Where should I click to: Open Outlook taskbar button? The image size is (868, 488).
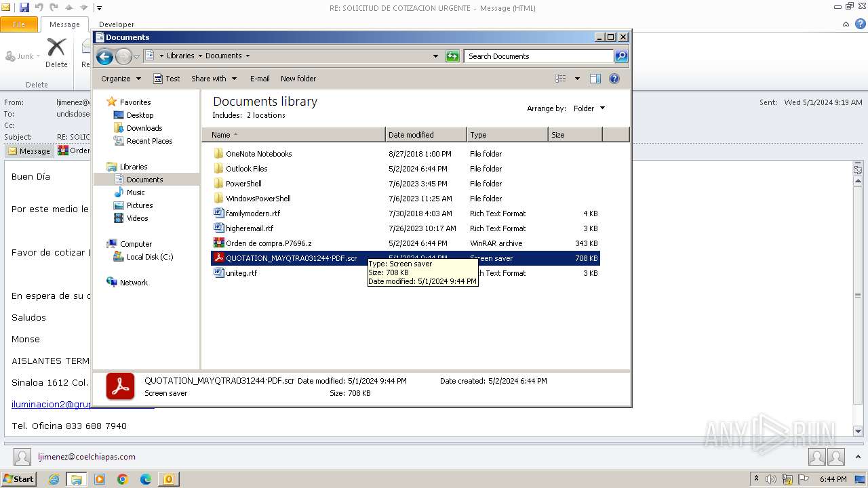[168, 479]
